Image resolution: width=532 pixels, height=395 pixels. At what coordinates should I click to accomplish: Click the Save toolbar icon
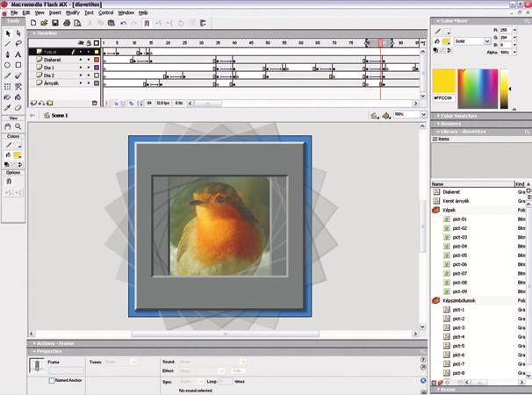[x=55, y=23]
